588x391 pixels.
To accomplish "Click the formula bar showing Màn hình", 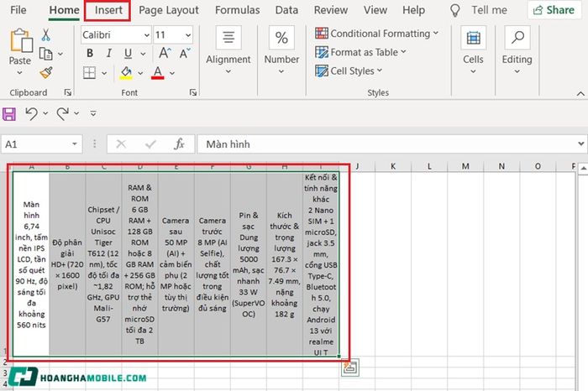I will pos(391,143).
